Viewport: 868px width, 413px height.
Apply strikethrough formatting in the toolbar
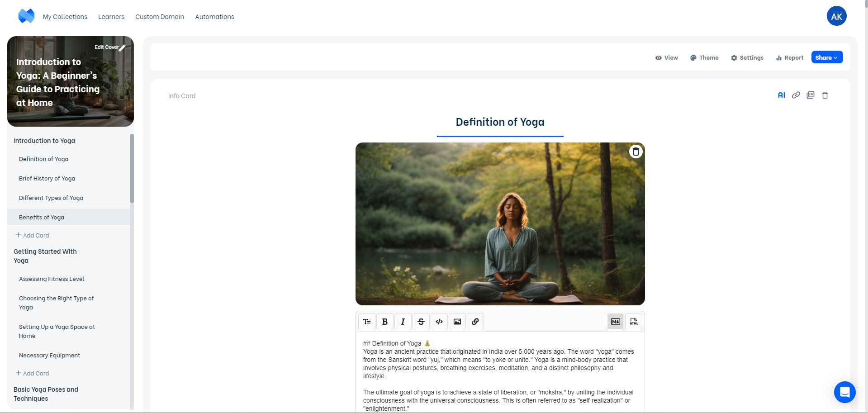tap(421, 322)
